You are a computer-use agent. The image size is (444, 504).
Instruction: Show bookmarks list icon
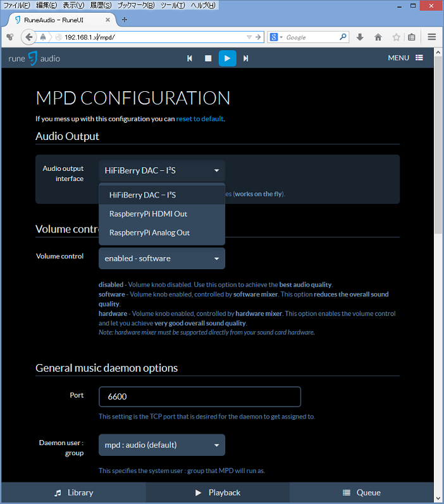[x=412, y=37]
